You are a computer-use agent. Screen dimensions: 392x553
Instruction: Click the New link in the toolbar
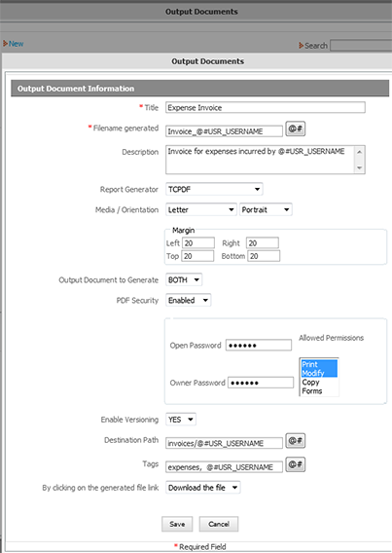(16, 44)
